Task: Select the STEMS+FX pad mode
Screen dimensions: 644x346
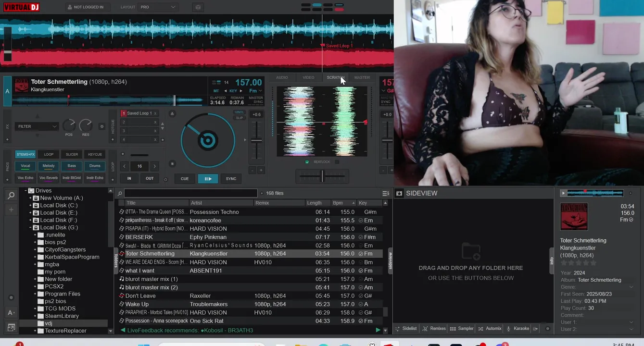Action: [25, 154]
